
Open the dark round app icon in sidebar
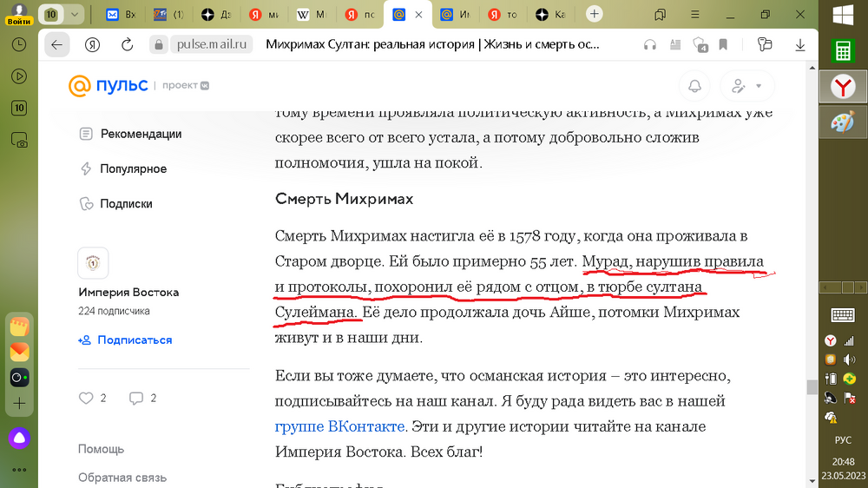[x=19, y=378]
